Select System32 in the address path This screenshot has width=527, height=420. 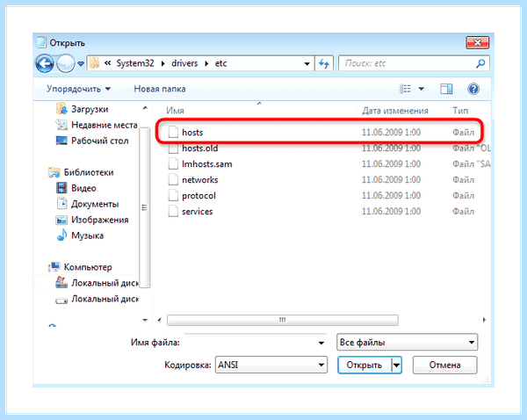[x=135, y=63]
